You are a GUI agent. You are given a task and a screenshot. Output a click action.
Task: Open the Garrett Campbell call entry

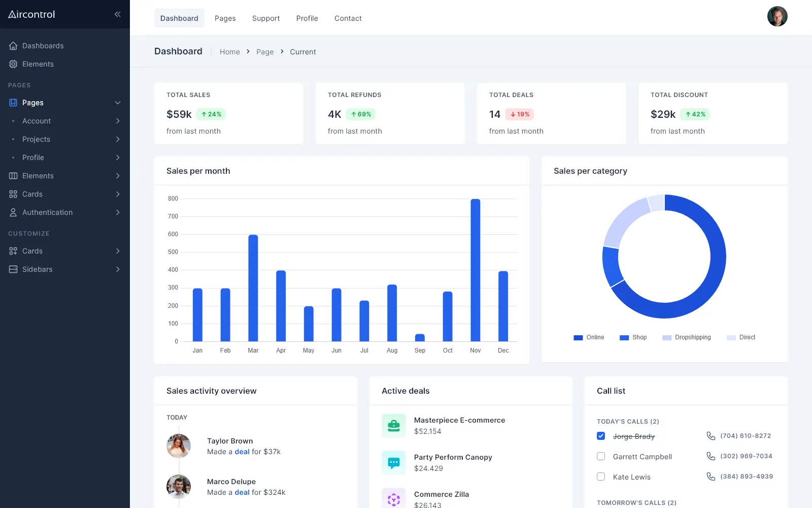[x=642, y=457]
